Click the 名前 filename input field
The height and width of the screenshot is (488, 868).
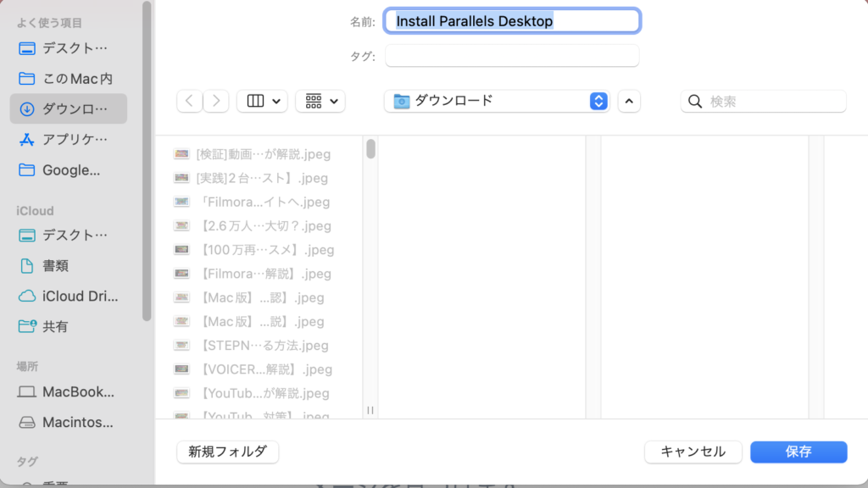(x=512, y=21)
